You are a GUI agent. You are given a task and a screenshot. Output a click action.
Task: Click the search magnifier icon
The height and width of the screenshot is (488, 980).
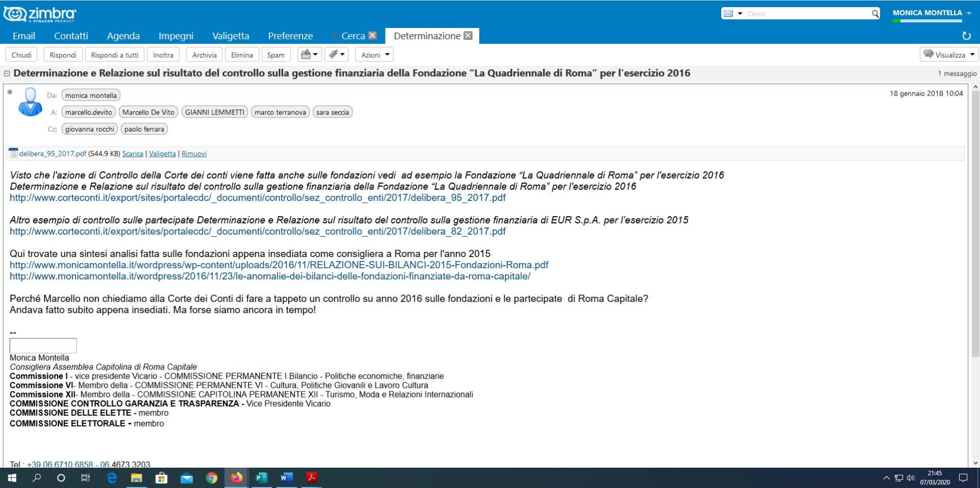875,14
